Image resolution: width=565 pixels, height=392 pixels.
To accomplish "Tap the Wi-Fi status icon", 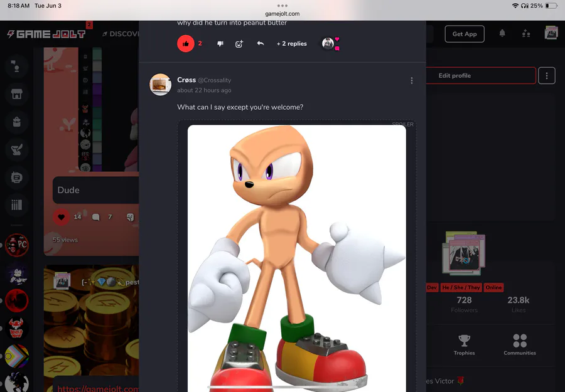I will (515, 6).
